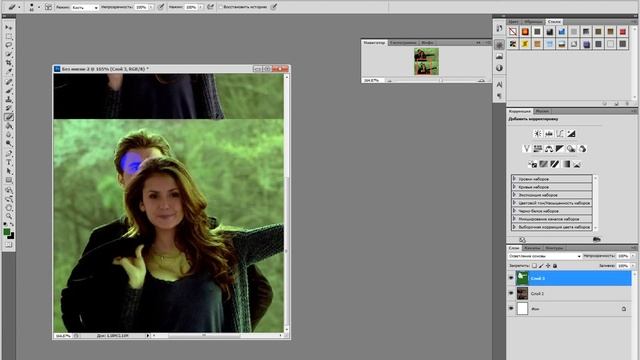Click the foreground green color swatch
The height and width of the screenshot is (360, 640).
7,232
